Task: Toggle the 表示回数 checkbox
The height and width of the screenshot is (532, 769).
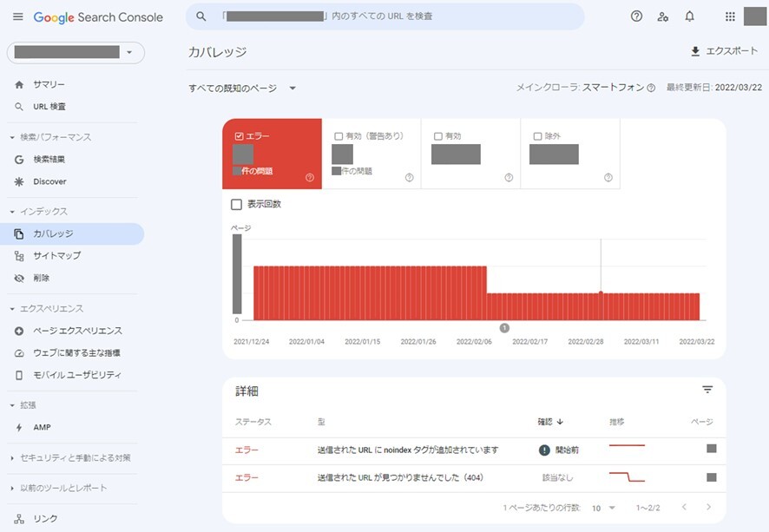Action: click(236, 205)
